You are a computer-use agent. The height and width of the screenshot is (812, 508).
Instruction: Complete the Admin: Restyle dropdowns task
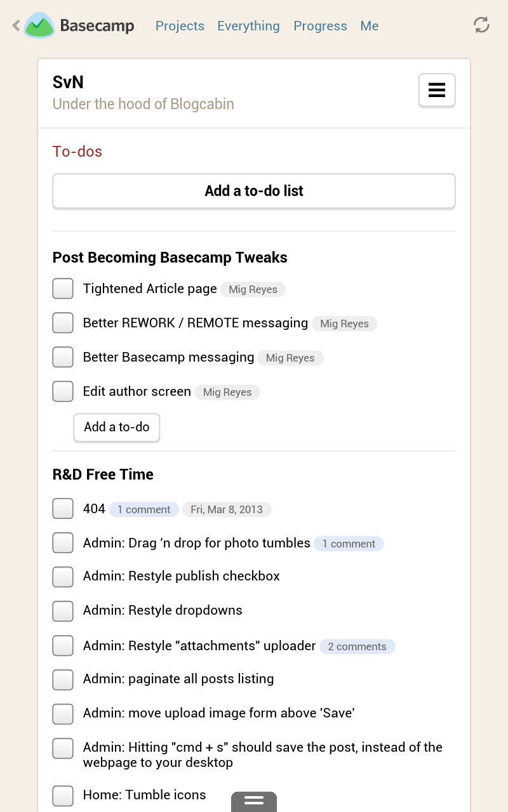pyautogui.click(x=62, y=611)
